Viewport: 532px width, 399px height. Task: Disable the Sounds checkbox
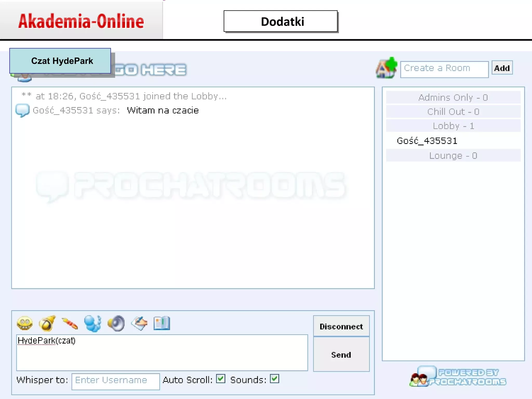pos(274,379)
